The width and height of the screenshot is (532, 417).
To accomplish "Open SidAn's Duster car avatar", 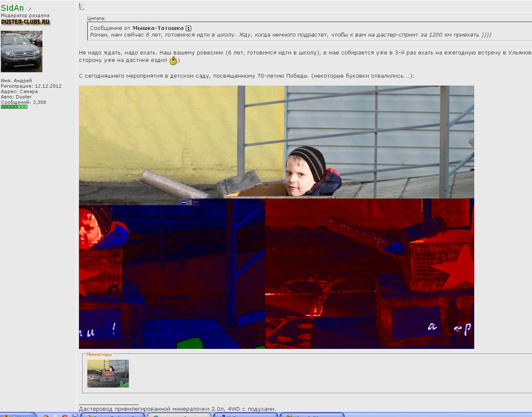I will point(22,52).
